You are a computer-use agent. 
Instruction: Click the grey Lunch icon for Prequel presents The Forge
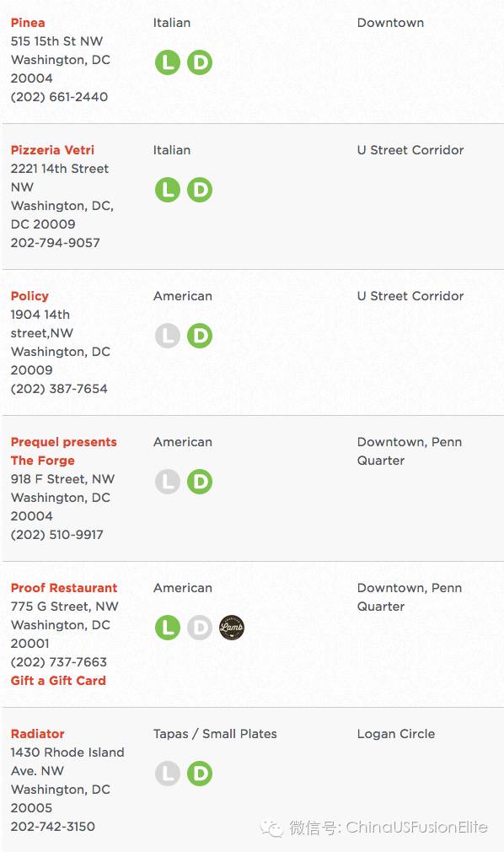tap(167, 482)
